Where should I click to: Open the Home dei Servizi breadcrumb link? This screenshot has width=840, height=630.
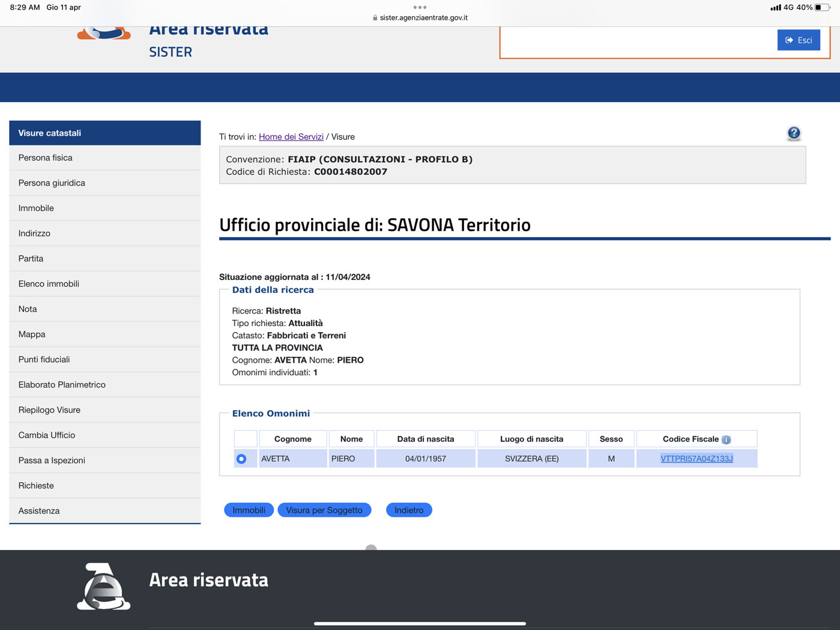click(291, 137)
